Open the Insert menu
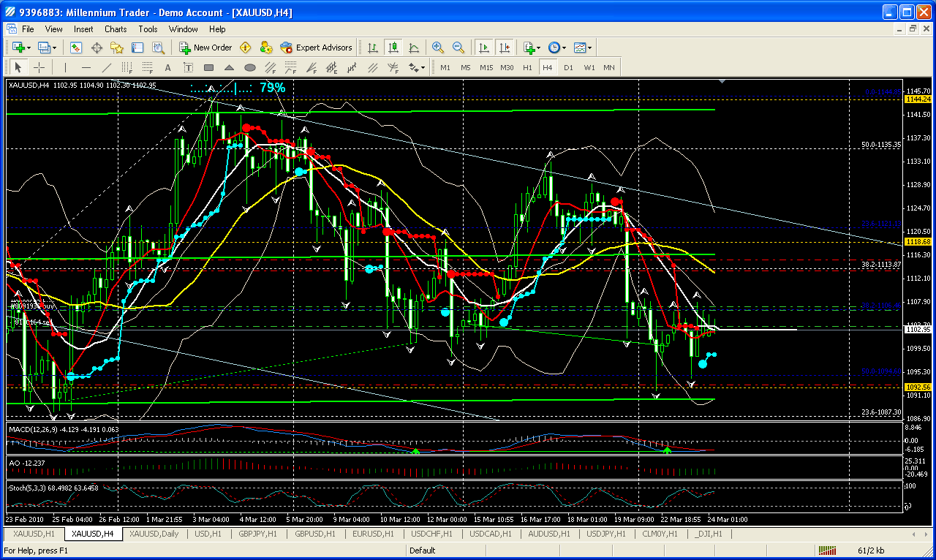Screen dimensions: 936x560 [x=83, y=29]
